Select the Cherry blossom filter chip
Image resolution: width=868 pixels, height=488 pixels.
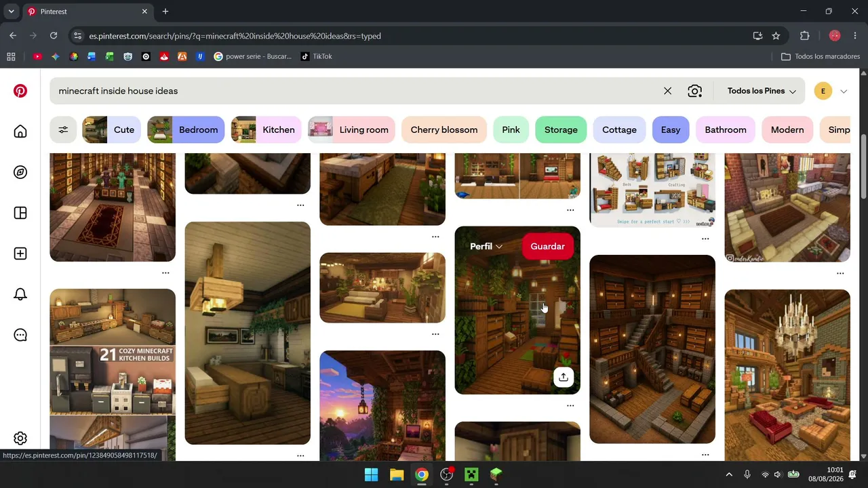click(444, 129)
